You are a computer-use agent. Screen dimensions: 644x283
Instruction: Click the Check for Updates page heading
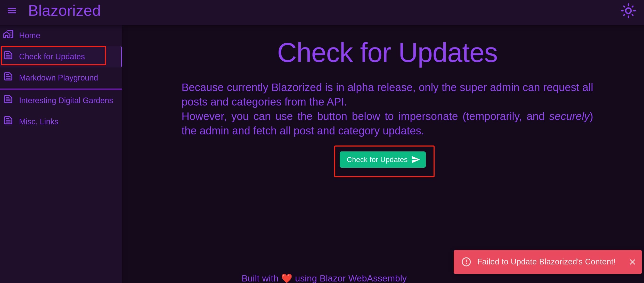pos(387,53)
